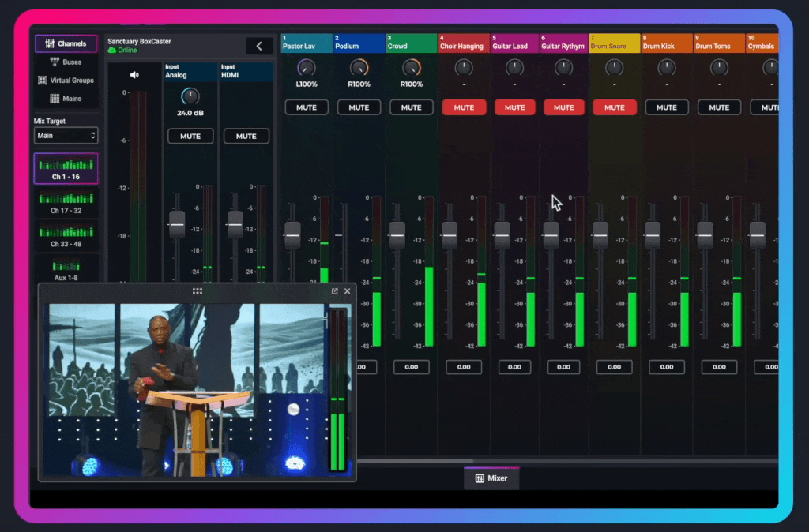Click the Podium channel fader handle
Viewport: 809px width, 532px height.
344,235
